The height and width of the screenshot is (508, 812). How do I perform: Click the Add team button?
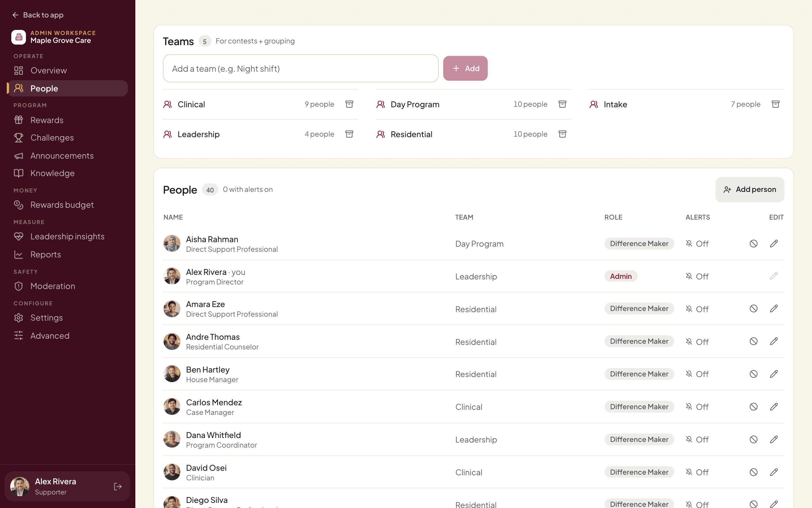click(465, 68)
